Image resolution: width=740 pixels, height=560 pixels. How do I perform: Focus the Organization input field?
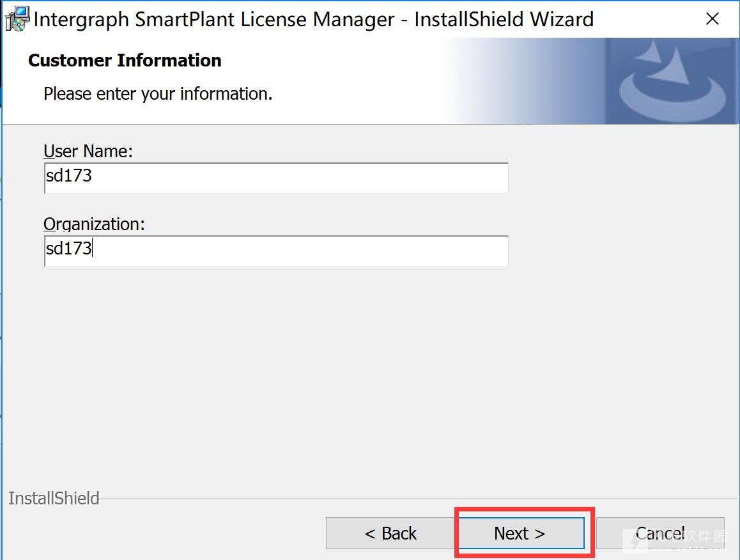tap(276, 251)
